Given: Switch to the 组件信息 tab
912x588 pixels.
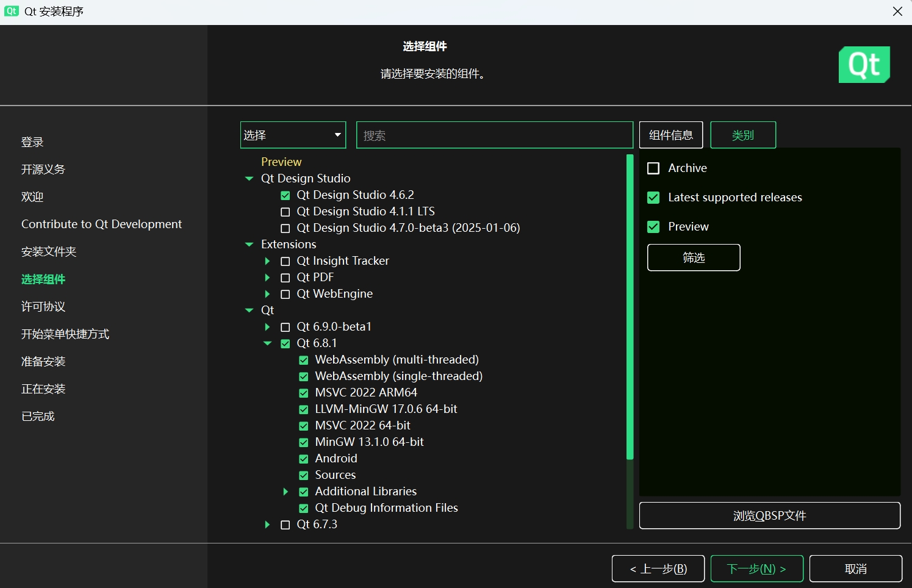Looking at the screenshot, I should pyautogui.click(x=670, y=135).
